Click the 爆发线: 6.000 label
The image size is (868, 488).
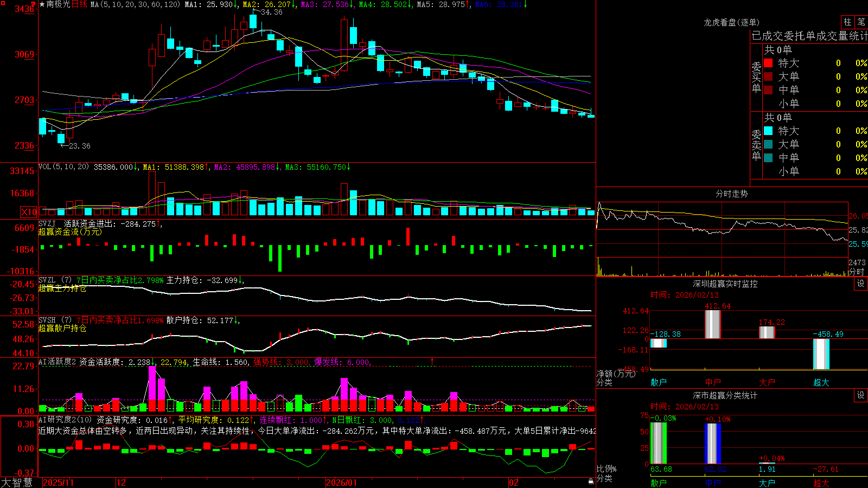(x=342, y=362)
